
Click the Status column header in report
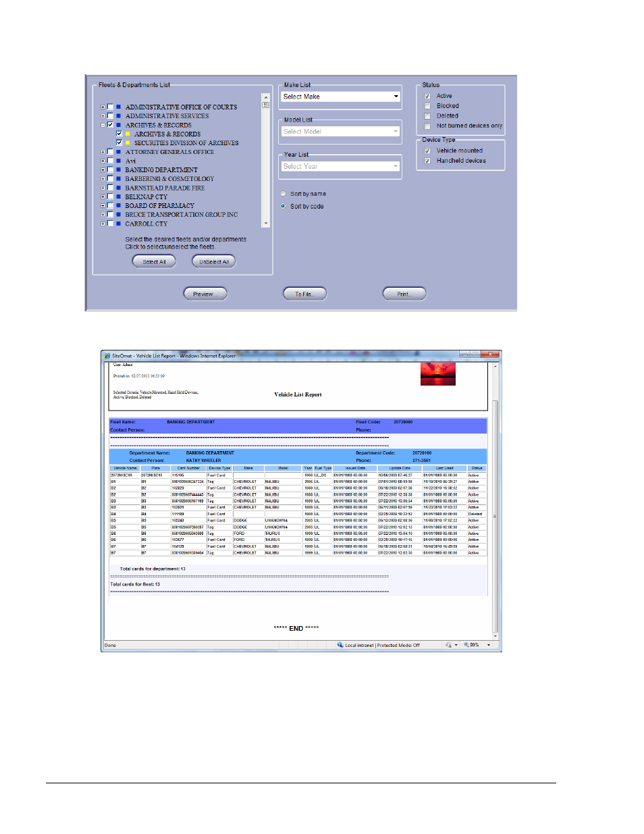click(x=477, y=468)
